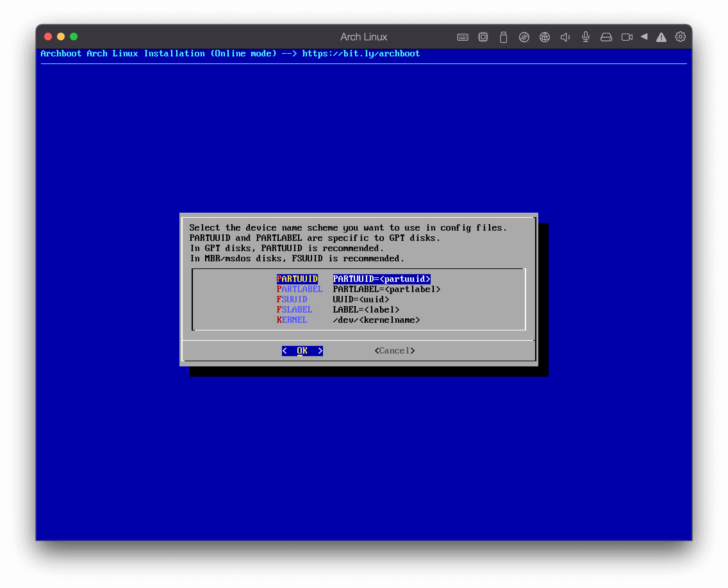Open the CPU chip icon in toolbar

pyautogui.click(x=483, y=37)
